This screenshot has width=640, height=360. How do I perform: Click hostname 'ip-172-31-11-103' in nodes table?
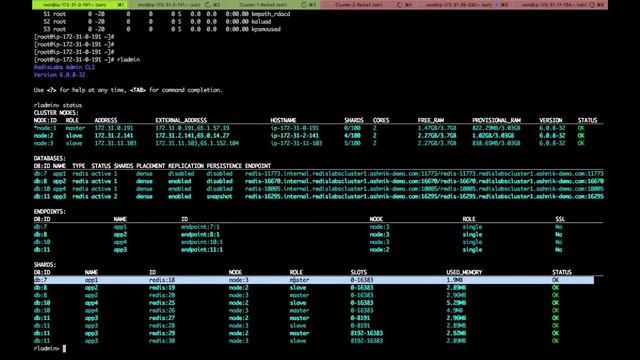point(296,143)
